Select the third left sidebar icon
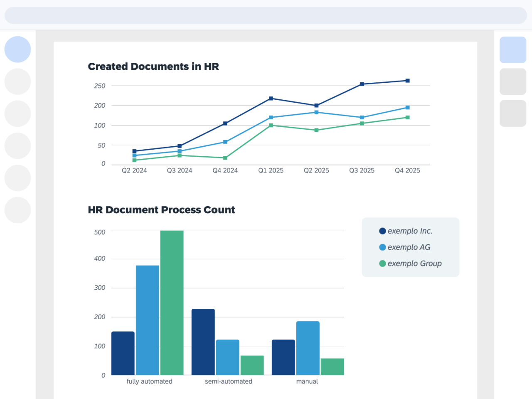The image size is (532, 399). (17, 113)
